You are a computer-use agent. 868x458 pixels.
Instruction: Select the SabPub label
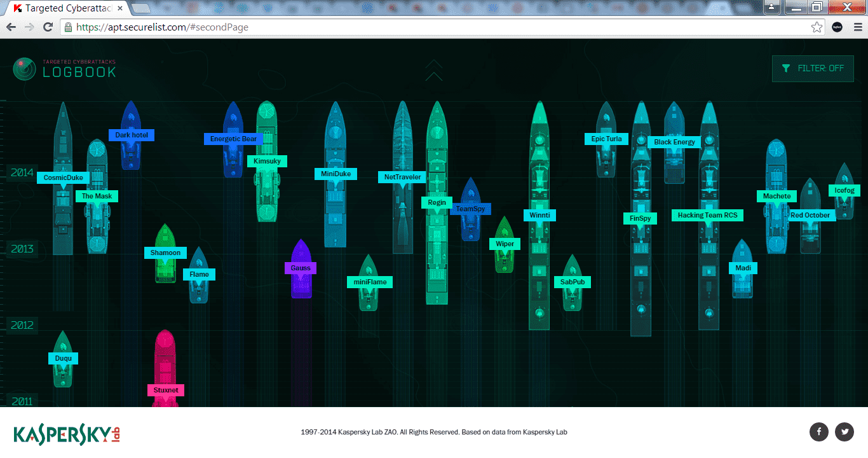573,282
